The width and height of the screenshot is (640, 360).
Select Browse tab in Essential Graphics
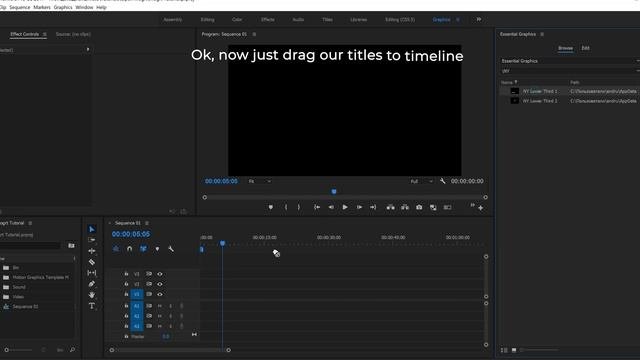click(565, 48)
